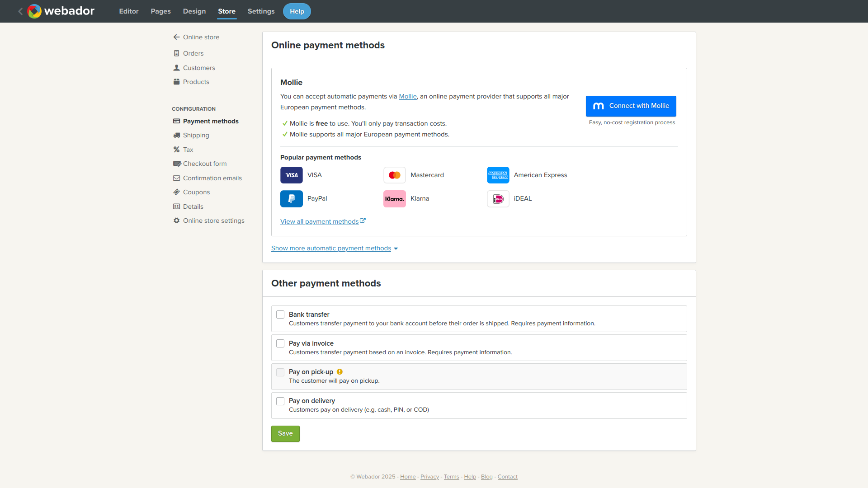Click the external link icon after View all payment methods

click(363, 221)
